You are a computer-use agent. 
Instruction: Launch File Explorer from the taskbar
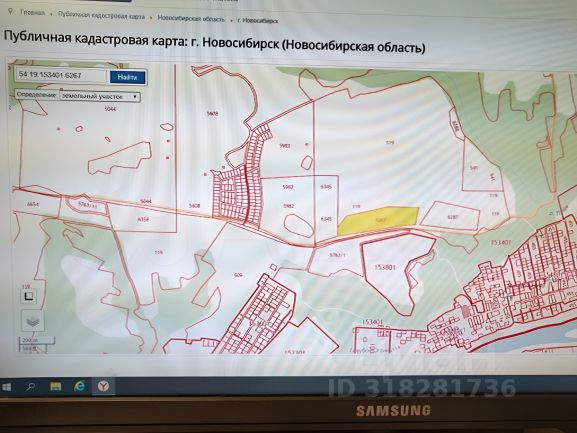(x=56, y=386)
